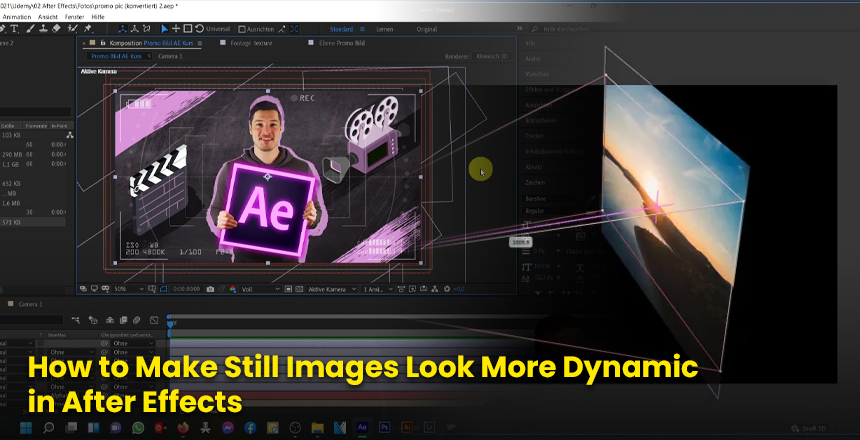
Task: Activate the blue Selection arrow tool
Action: [x=165, y=29]
